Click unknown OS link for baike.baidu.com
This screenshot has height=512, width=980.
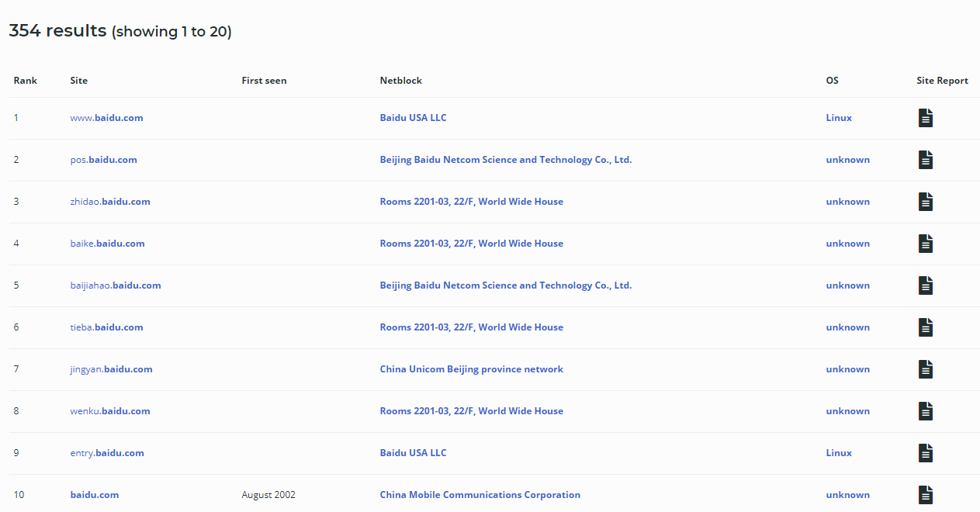click(x=847, y=244)
